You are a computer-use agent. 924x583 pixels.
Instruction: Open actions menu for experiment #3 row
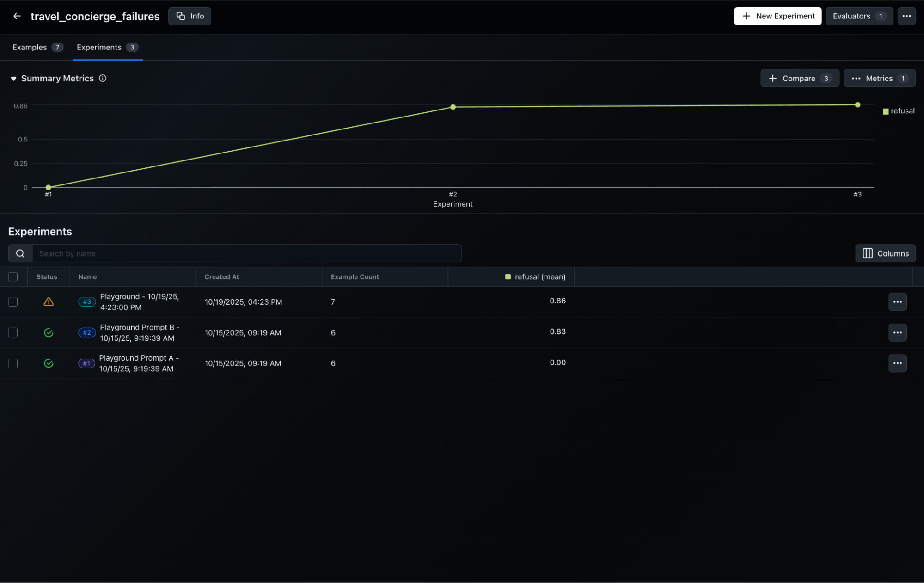(897, 302)
